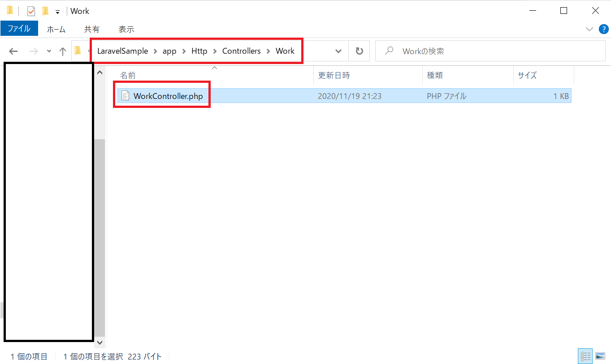
Task: Select the Controllers breadcrumb
Action: click(x=241, y=51)
